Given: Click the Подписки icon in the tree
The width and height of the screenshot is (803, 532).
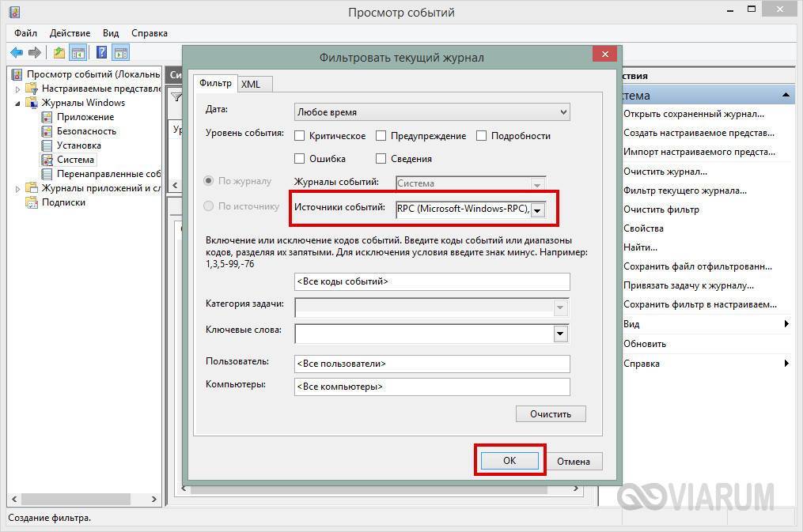Looking at the screenshot, I should tap(32, 202).
